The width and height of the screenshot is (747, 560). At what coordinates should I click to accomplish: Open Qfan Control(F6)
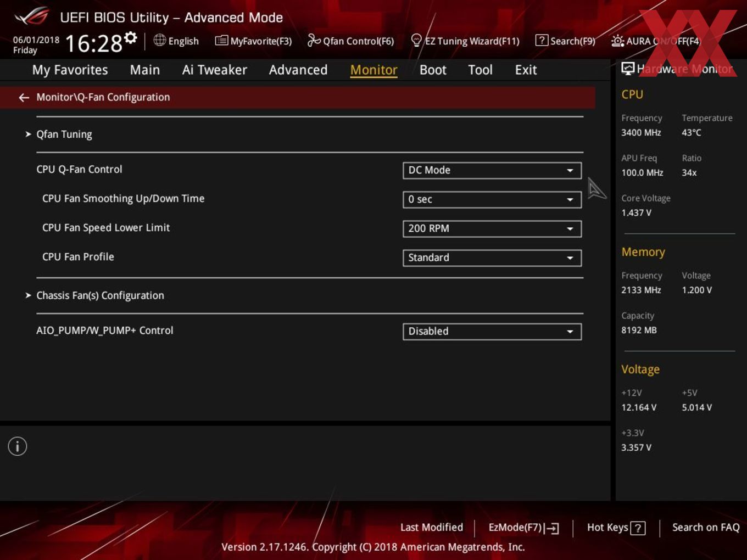point(350,41)
